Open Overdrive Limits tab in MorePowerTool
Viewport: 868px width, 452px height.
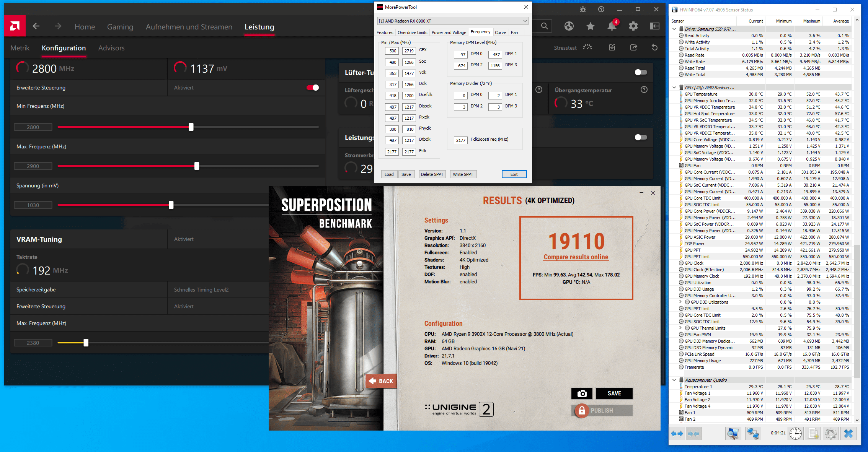[412, 33]
